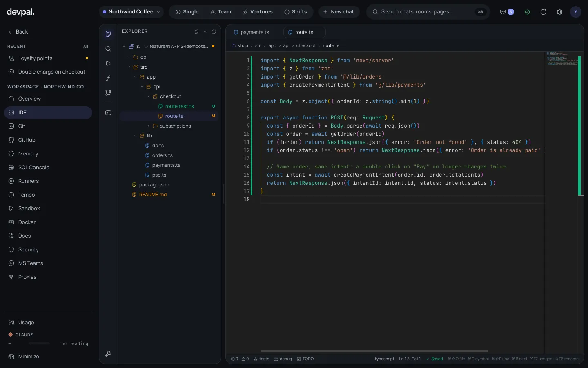Start a New chat
This screenshot has height=368, width=588.
[339, 12]
